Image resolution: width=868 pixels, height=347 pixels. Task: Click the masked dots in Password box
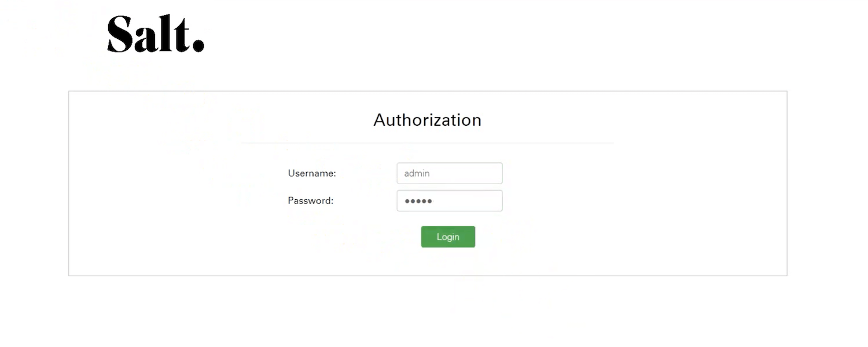click(x=418, y=201)
